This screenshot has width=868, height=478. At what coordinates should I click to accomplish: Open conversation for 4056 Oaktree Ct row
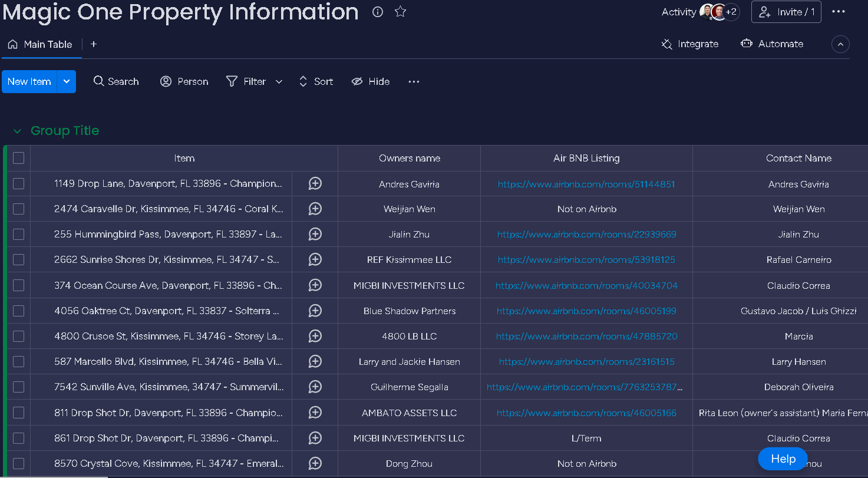(x=315, y=311)
